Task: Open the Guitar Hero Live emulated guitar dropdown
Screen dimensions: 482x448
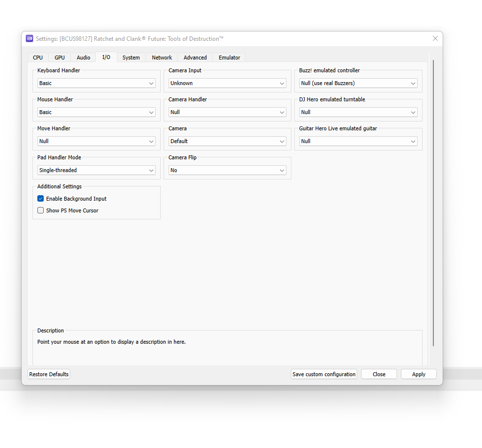Action: (358, 141)
